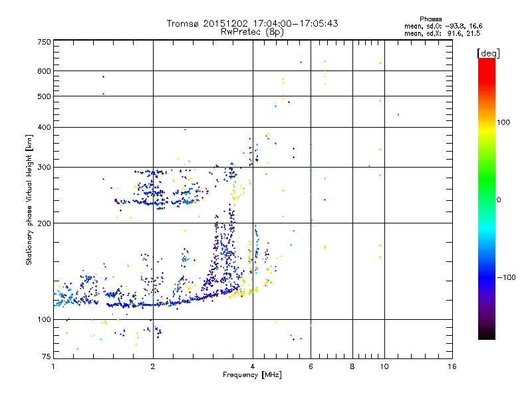Screen dimensions: 532x399
Task: Click the 75 tick label on the height axis
Action: tap(45, 358)
